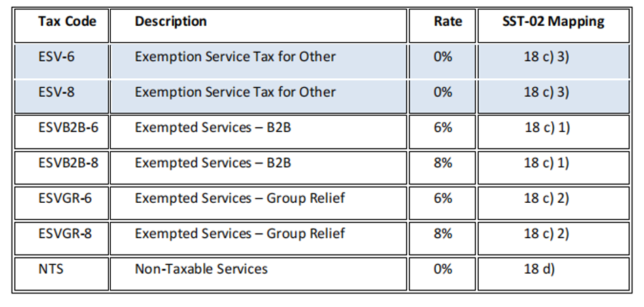Select the description cell in ESV-6 row
Screen dimensions: 644x307
[x=235, y=56]
